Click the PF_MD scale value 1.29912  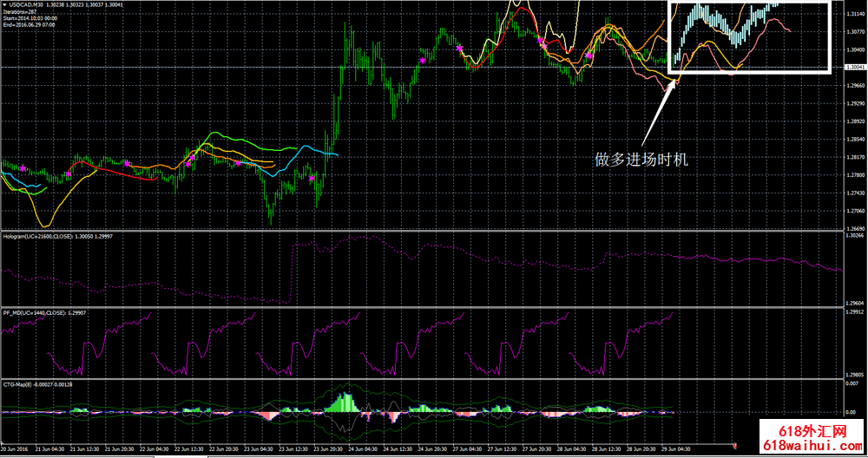[855, 311]
